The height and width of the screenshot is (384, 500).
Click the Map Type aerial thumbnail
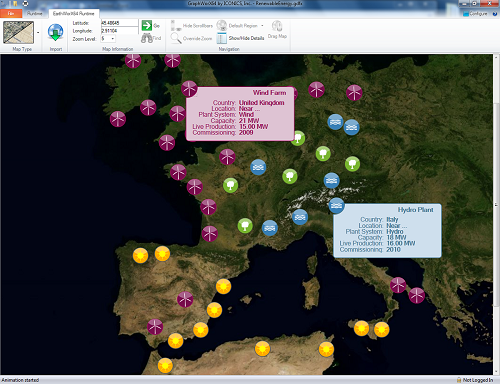18,32
